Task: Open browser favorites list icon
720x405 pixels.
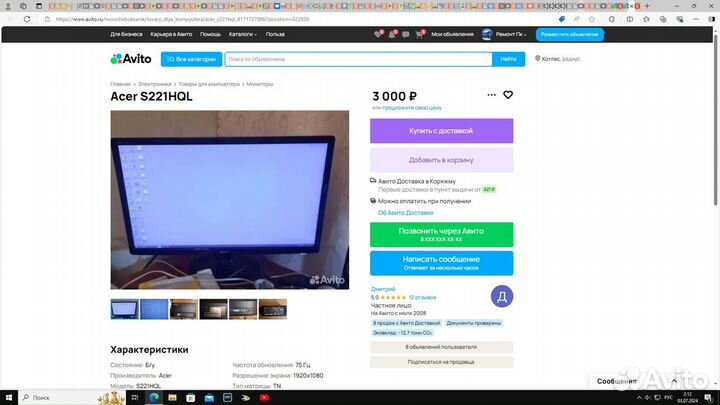Action: click(647, 19)
